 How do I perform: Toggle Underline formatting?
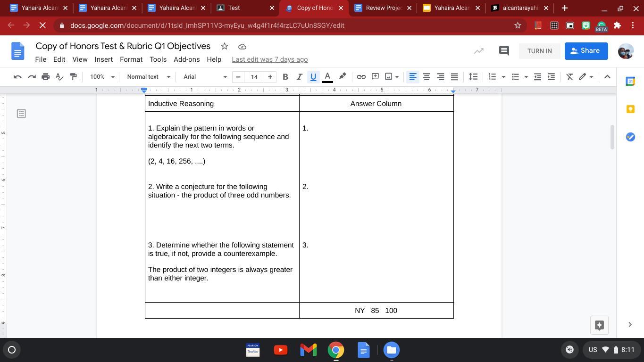click(313, 77)
